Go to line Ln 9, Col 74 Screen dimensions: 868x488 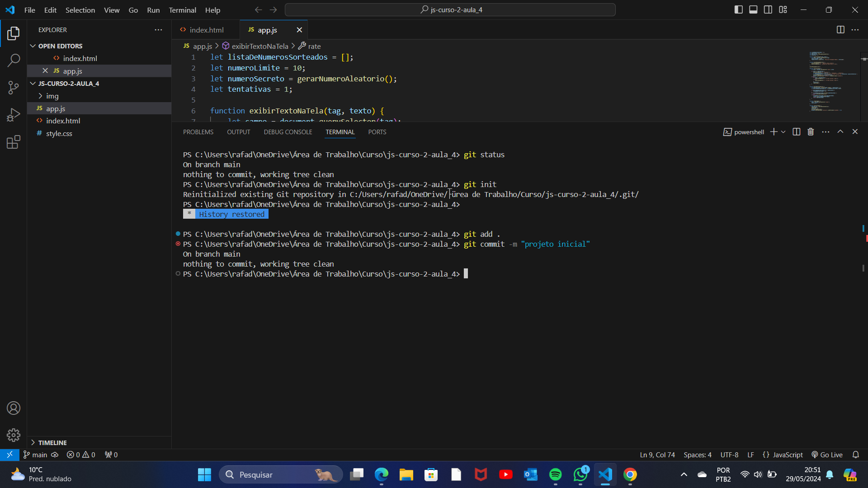[x=657, y=455]
